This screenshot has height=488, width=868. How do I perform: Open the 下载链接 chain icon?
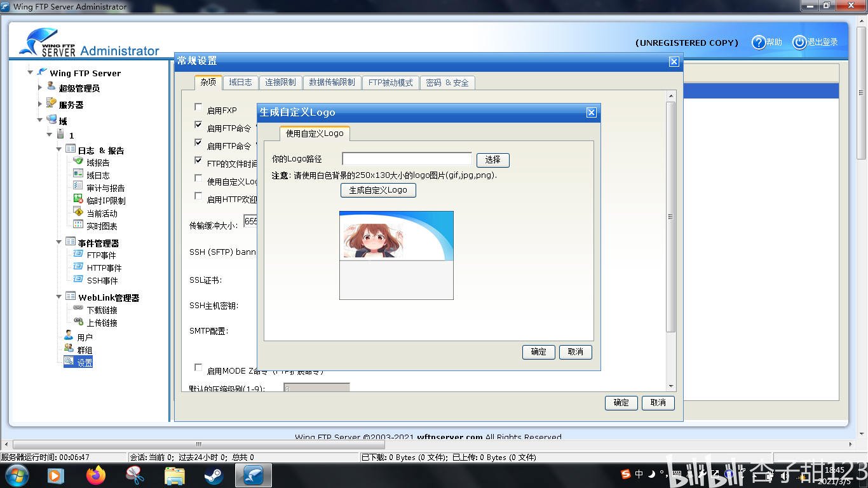(x=78, y=308)
